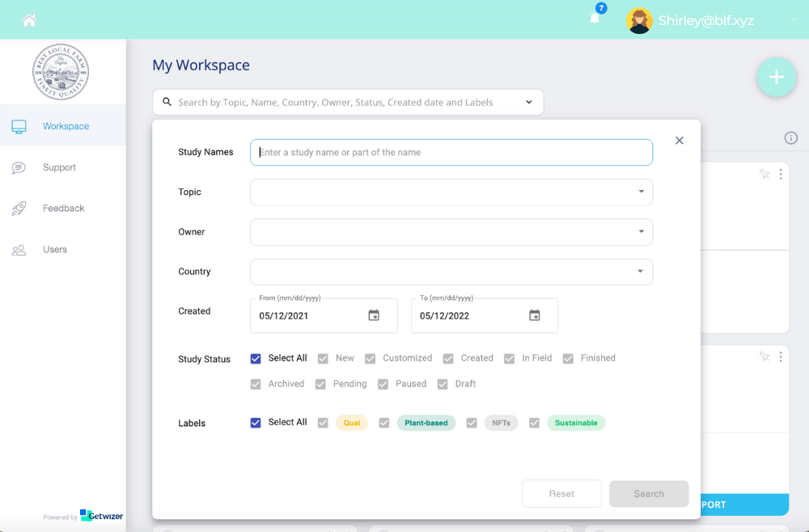The width and height of the screenshot is (809, 532).
Task: Toggle the NFTs label checkbox
Action: [x=472, y=423]
